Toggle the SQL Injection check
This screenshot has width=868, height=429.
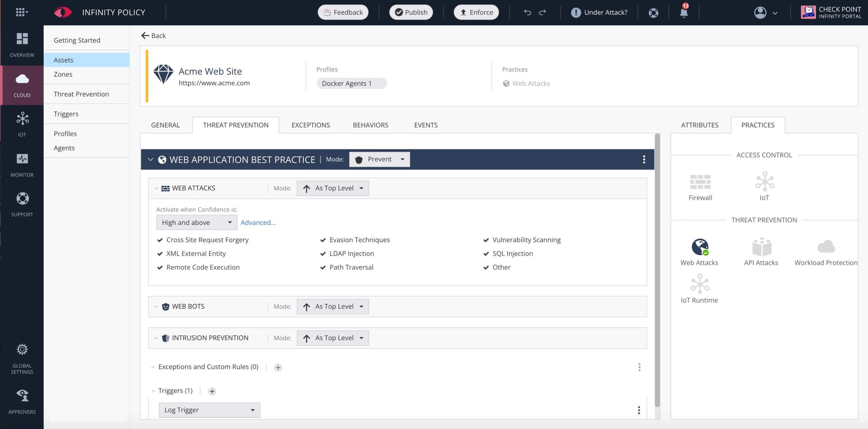point(486,254)
